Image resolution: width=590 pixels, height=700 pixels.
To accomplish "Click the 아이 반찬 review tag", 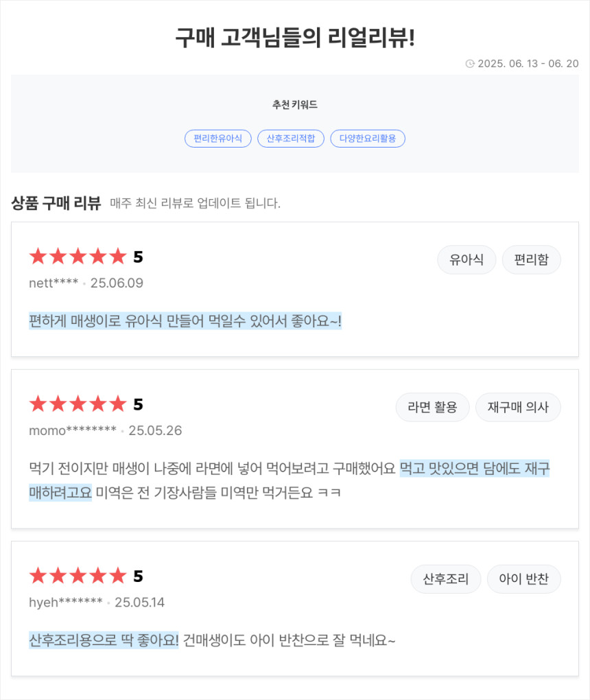I will click(x=523, y=579).
